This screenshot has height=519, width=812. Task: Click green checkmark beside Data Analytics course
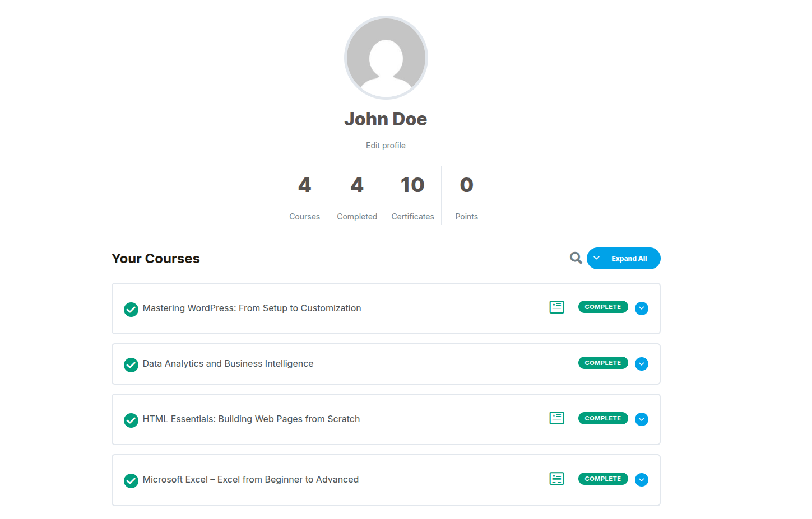click(131, 364)
